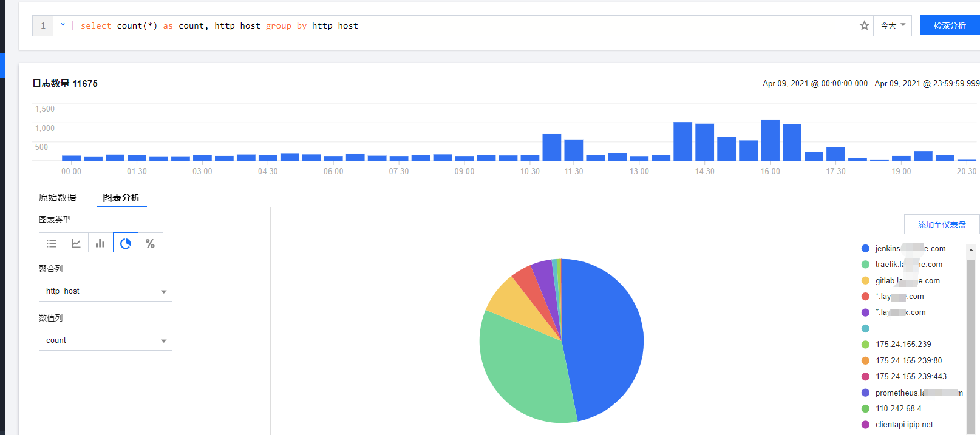
Task: Click legend entry clientapi.ipip.net
Action: click(x=897, y=424)
